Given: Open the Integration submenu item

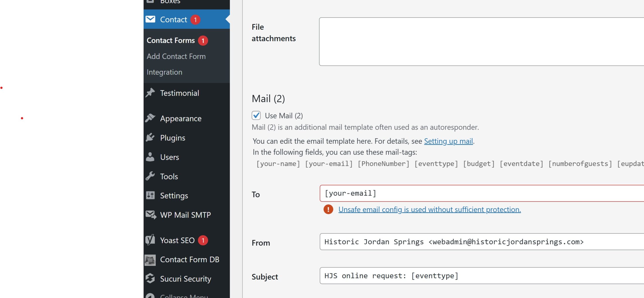Looking at the screenshot, I should [165, 72].
